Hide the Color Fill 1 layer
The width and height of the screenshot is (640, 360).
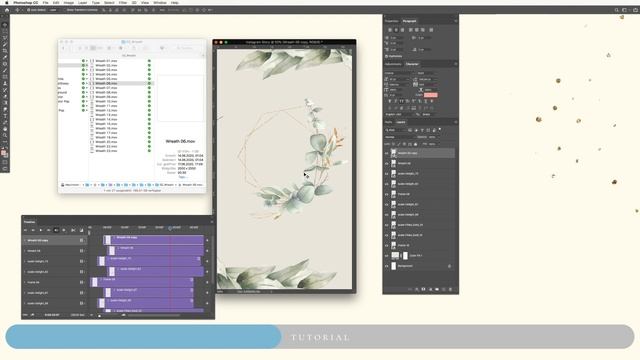click(387, 256)
